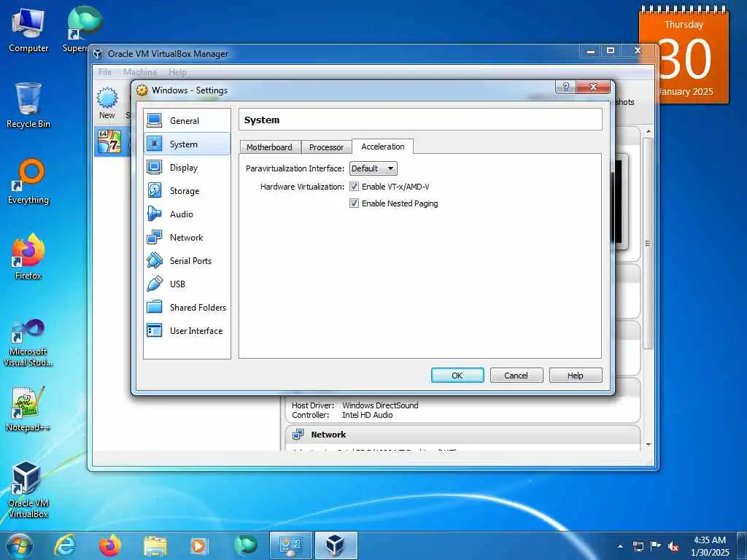Open the Audio settings category
This screenshot has height=560, width=747.
point(187,214)
